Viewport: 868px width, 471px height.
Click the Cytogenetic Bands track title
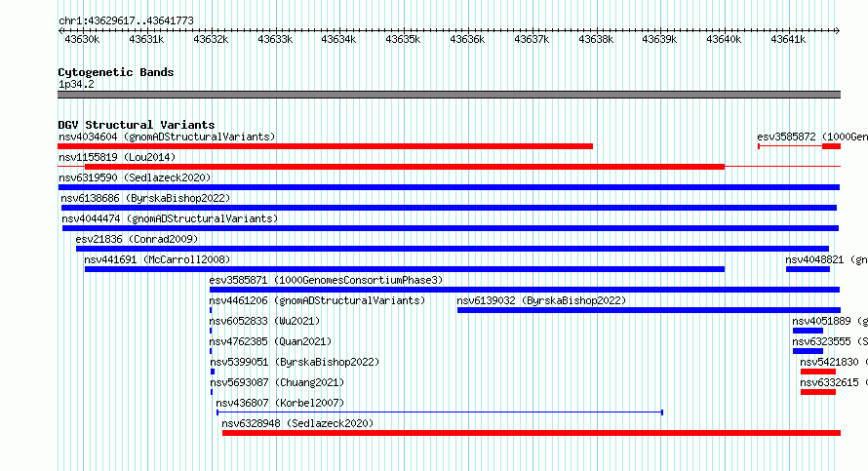click(x=116, y=72)
